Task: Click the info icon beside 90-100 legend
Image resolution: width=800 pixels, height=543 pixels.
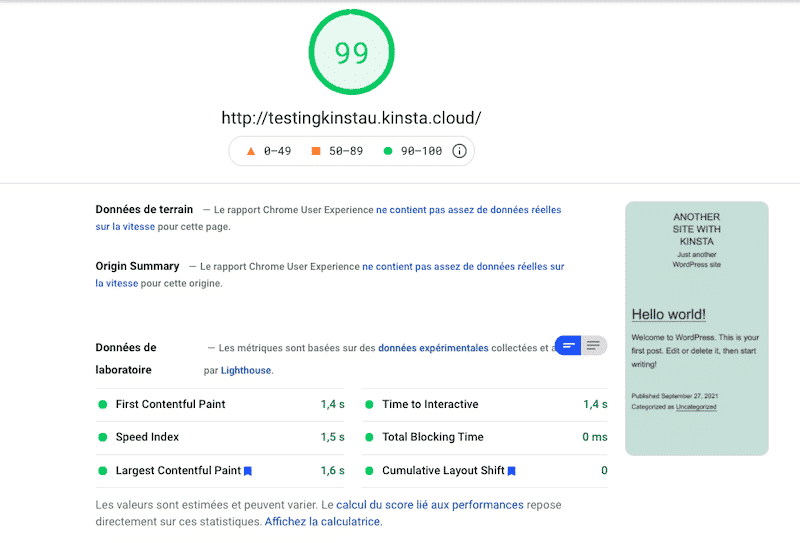Action: click(459, 151)
